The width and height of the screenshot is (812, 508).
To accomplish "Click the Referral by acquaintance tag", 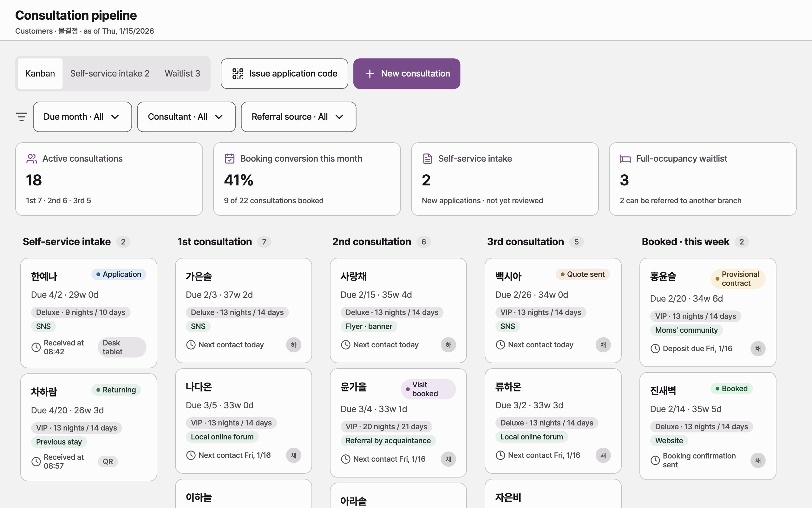I will click(388, 441).
